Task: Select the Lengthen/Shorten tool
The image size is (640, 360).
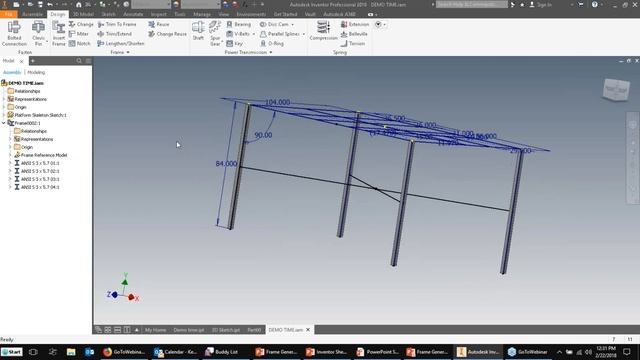Action: pyautogui.click(x=121, y=43)
